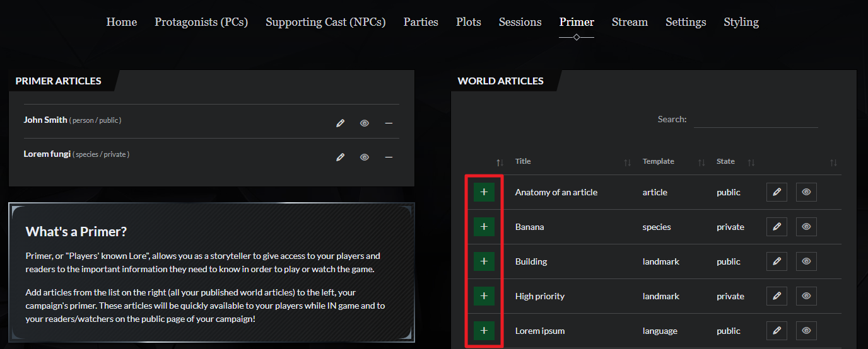View Lorem fungi primer article
The height and width of the screenshot is (349, 868).
365,157
